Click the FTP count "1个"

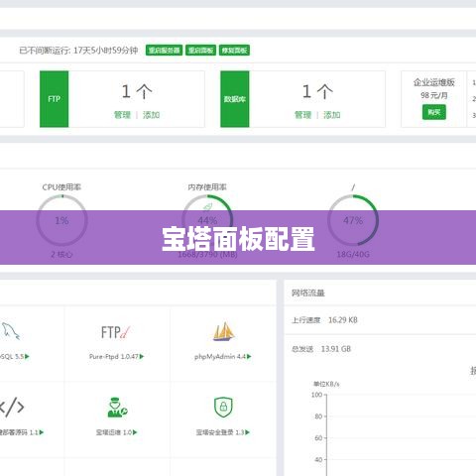point(137,91)
